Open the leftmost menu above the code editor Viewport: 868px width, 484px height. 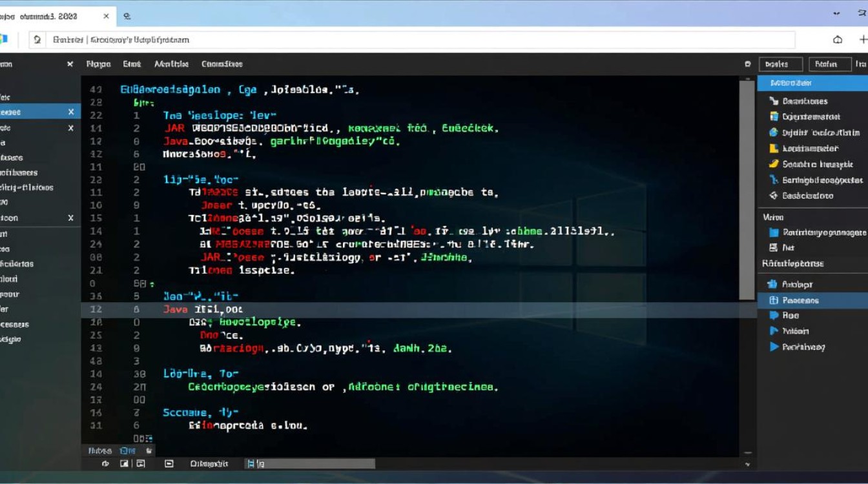pos(98,64)
